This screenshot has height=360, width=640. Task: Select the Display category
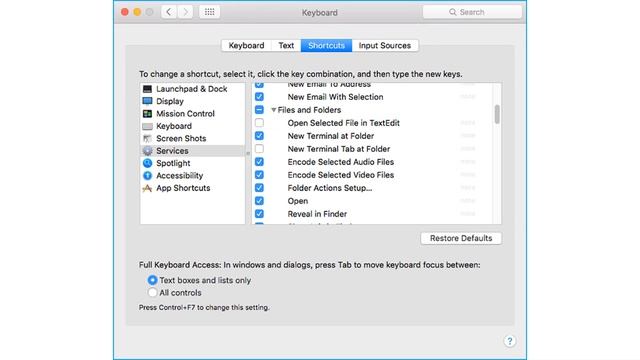pos(192,101)
